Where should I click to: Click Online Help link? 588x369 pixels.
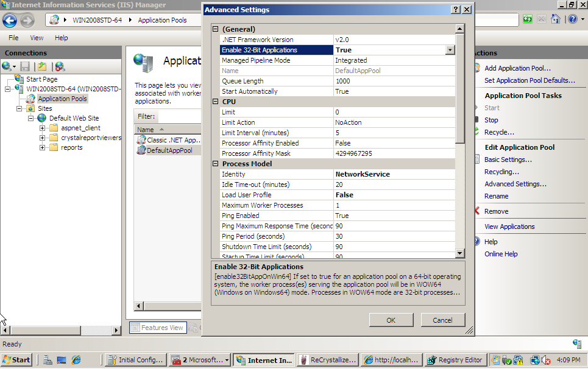pyautogui.click(x=501, y=254)
